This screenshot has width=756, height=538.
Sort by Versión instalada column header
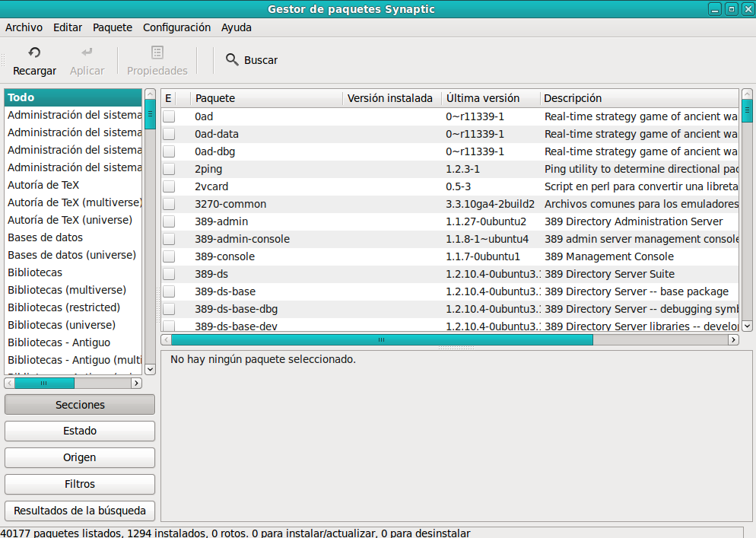(x=392, y=98)
